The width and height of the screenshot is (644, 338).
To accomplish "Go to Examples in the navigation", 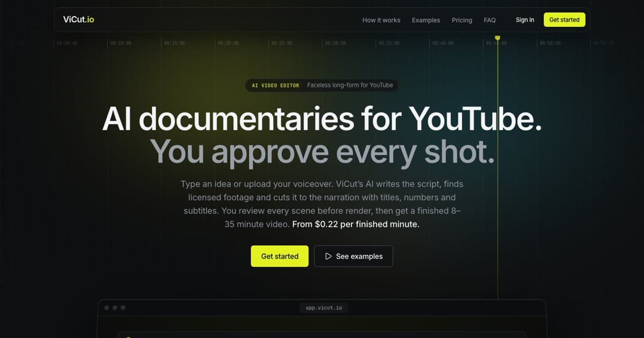I will coord(426,20).
